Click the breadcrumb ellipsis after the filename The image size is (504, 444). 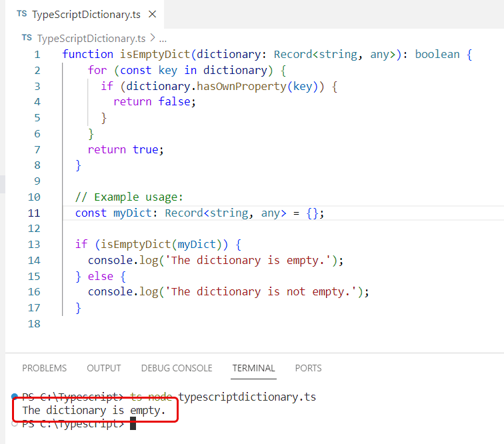pos(163,40)
